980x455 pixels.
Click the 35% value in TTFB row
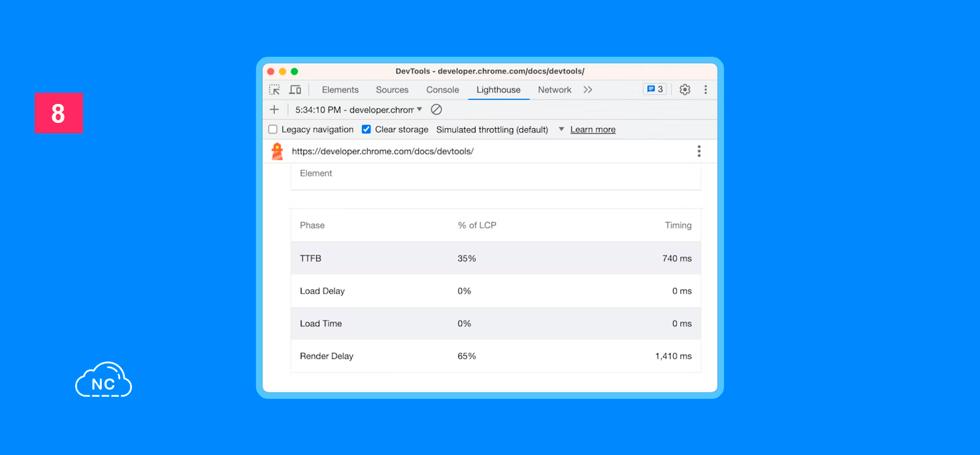467,258
